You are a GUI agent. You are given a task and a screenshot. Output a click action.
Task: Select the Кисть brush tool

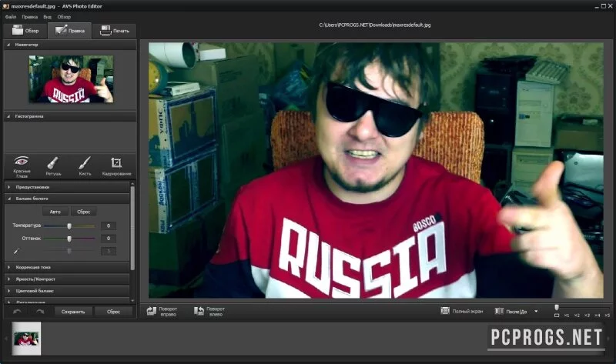tap(85, 166)
